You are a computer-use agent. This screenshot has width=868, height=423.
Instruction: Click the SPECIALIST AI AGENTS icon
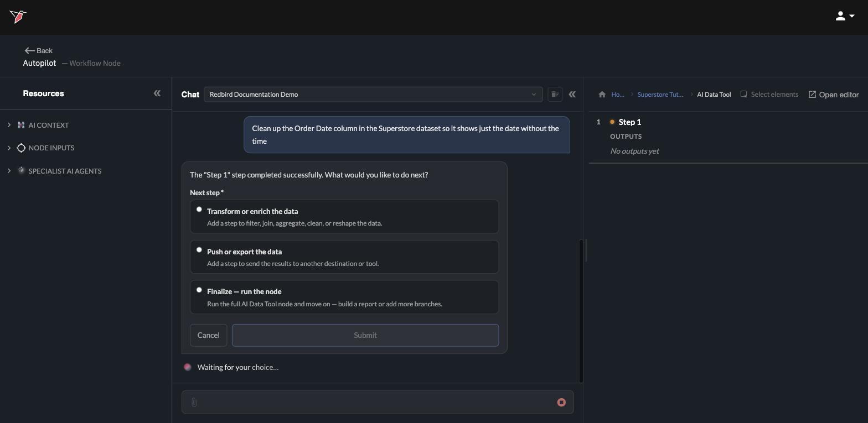(x=21, y=170)
